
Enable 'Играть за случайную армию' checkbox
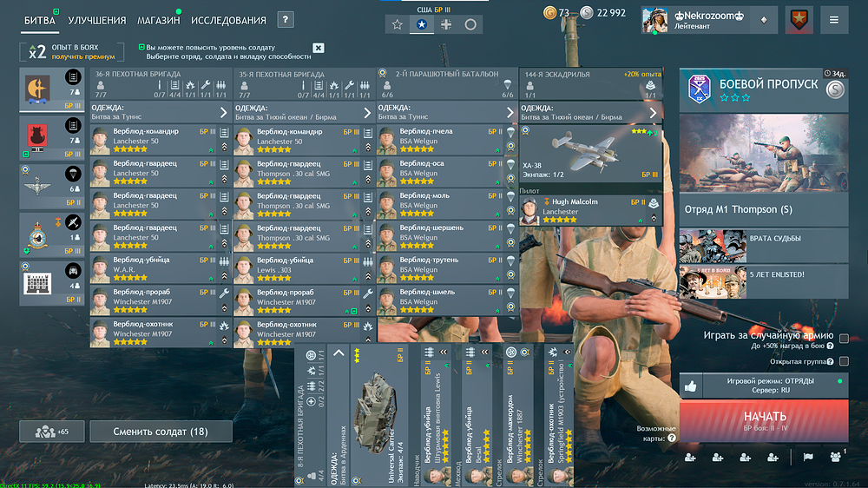844,338
